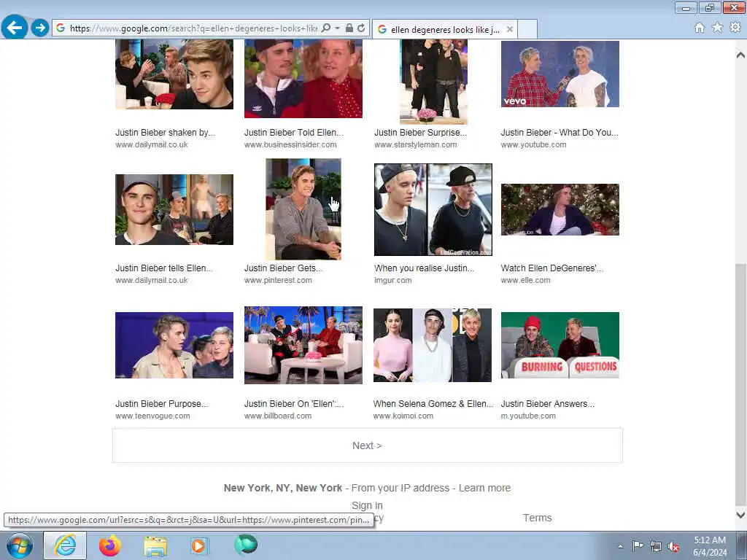Open the address bar autocomplete dropdown arrow
747x560 pixels.
(337, 28)
